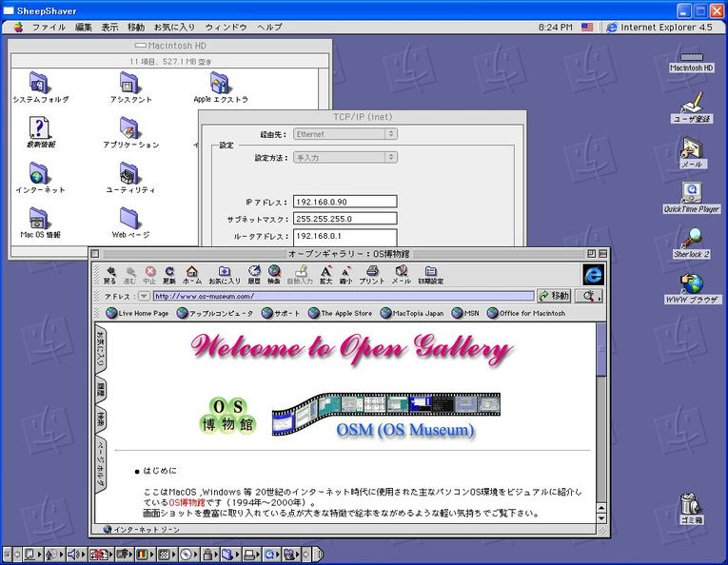This screenshot has width=728, height=565.
Task: Open お気に入り side tab in Explorer bar
Action: point(100,348)
